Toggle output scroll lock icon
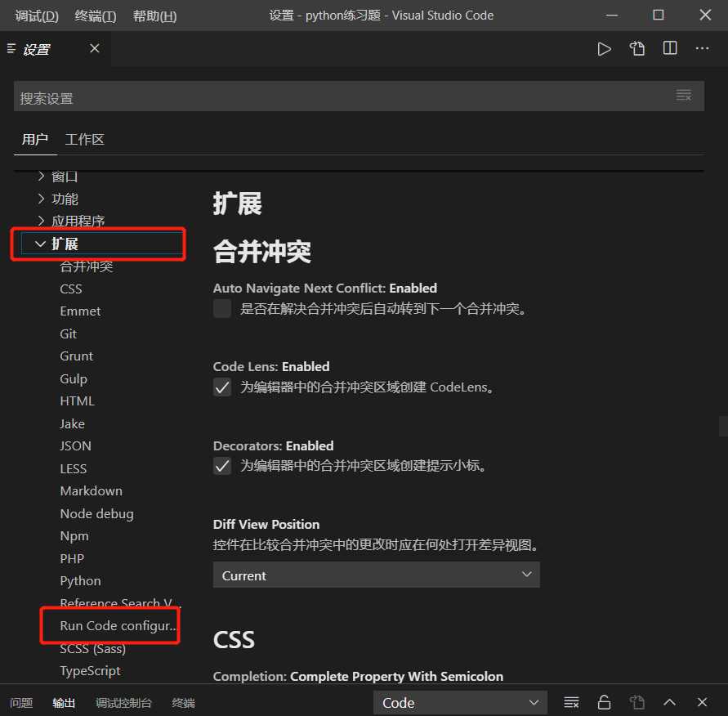728x716 pixels. pos(604,702)
